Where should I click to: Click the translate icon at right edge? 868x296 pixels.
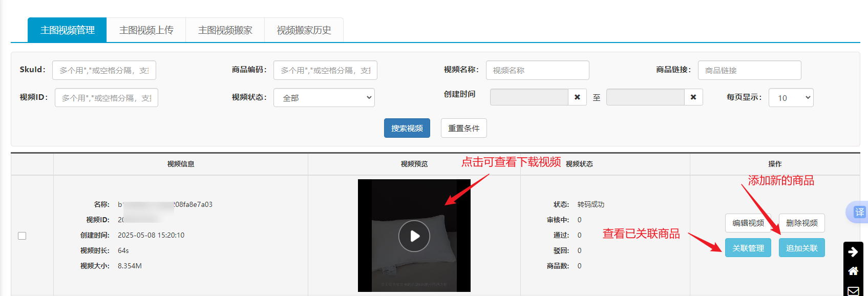click(x=859, y=212)
